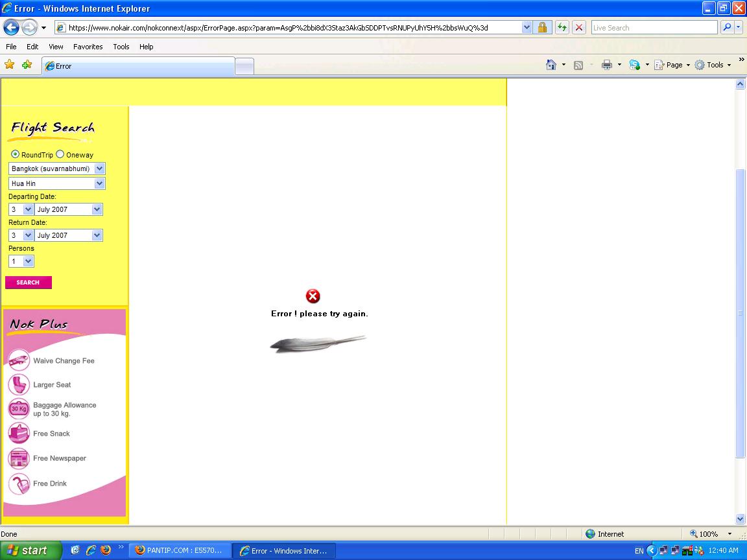This screenshot has width=747, height=560.
Task: Open the zoom level dropdown arrow
Action: [729, 534]
